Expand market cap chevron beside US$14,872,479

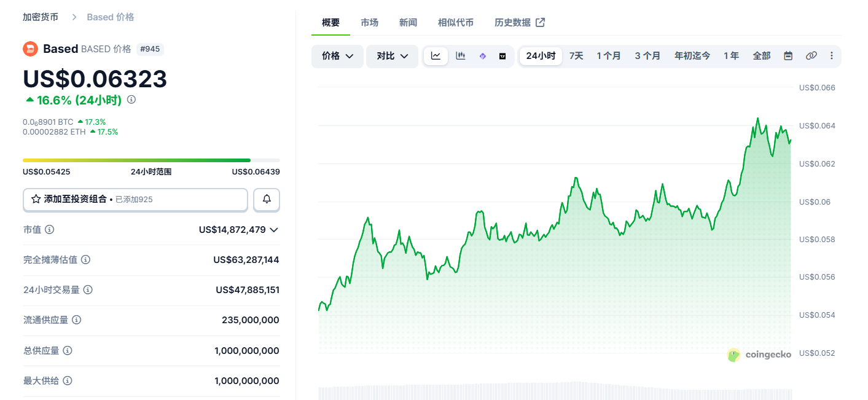click(x=274, y=230)
